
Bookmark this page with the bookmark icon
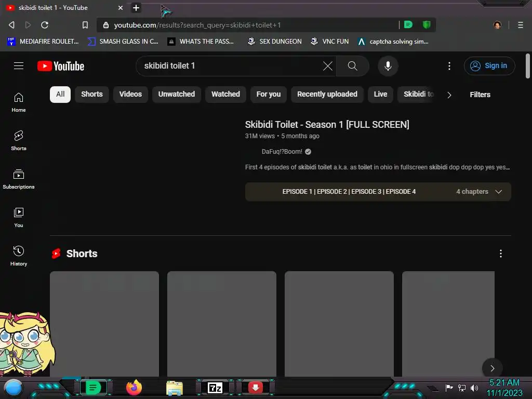85,25
